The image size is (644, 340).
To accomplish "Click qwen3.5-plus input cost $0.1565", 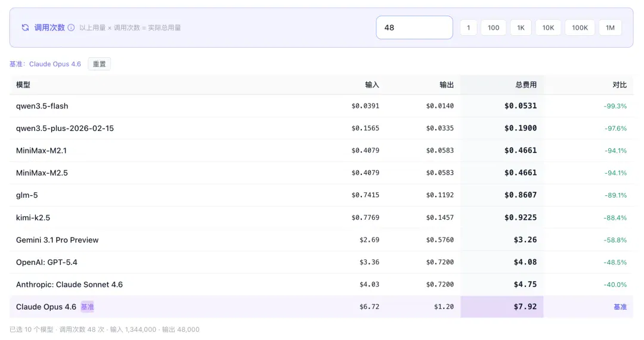I will (x=365, y=129).
